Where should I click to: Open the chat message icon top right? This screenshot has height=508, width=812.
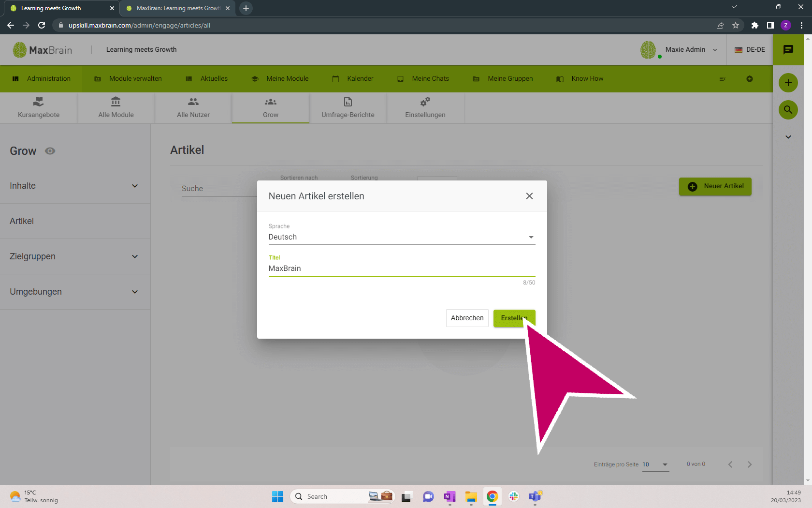point(788,49)
